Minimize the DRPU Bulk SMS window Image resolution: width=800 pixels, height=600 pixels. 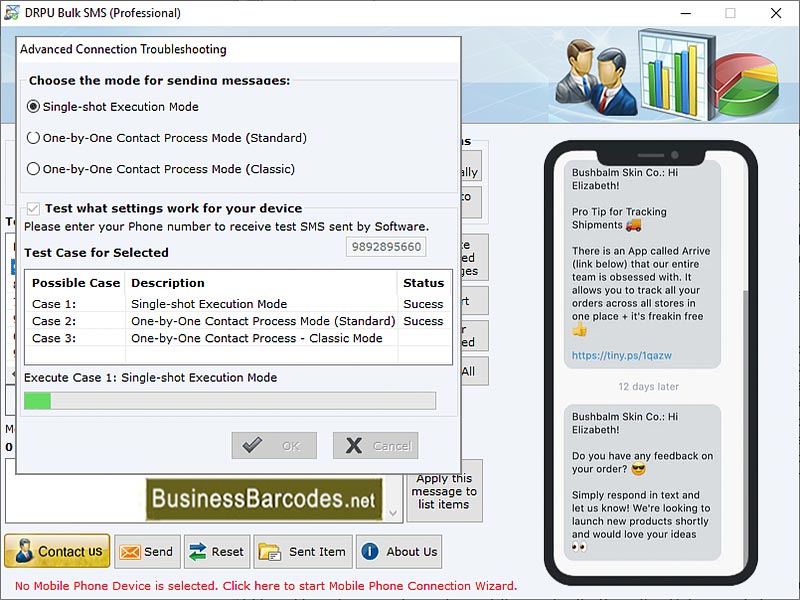click(686, 13)
